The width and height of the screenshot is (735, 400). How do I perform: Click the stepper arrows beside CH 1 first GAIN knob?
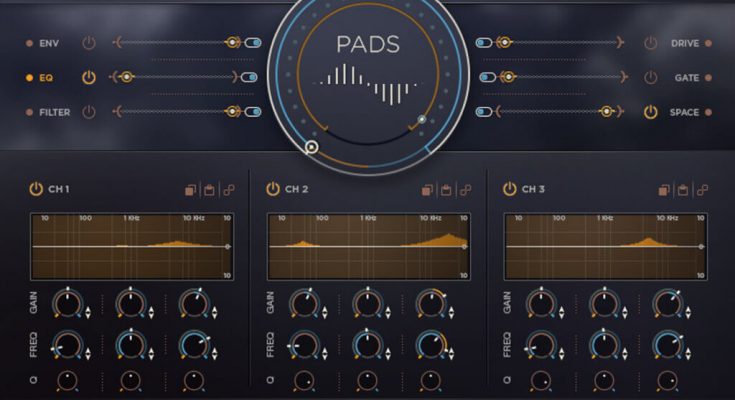[x=89, y=312]
